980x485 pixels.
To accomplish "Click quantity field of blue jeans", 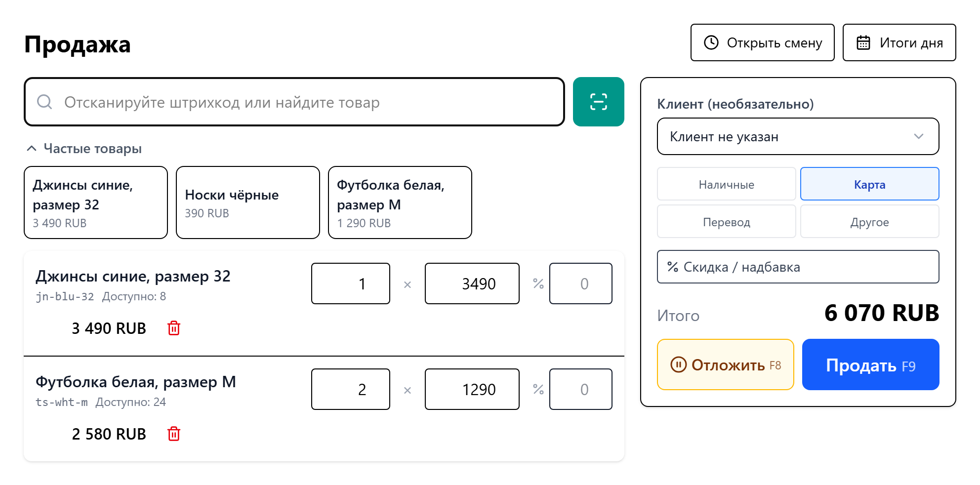I will pos(351,283).
